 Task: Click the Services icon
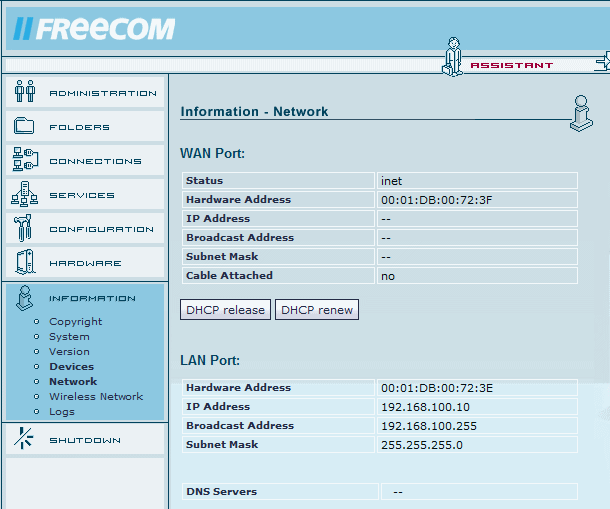[25, 195]
